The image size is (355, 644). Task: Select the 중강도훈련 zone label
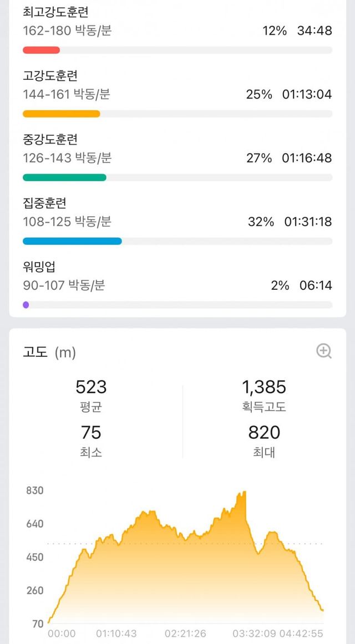coord(50,139)
